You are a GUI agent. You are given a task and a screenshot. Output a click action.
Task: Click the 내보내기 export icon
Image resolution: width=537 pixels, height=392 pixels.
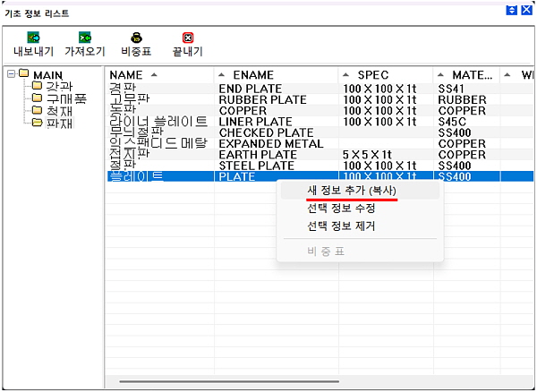tap(33, 38)
